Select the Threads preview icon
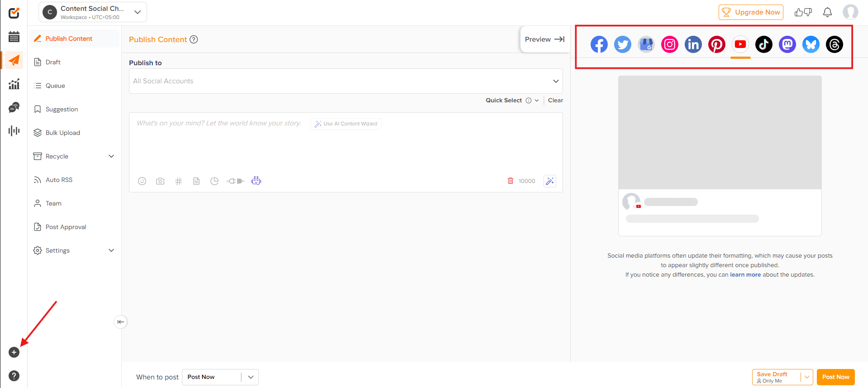The height and width of the screenshot is (388, 868). pos(835,44)
